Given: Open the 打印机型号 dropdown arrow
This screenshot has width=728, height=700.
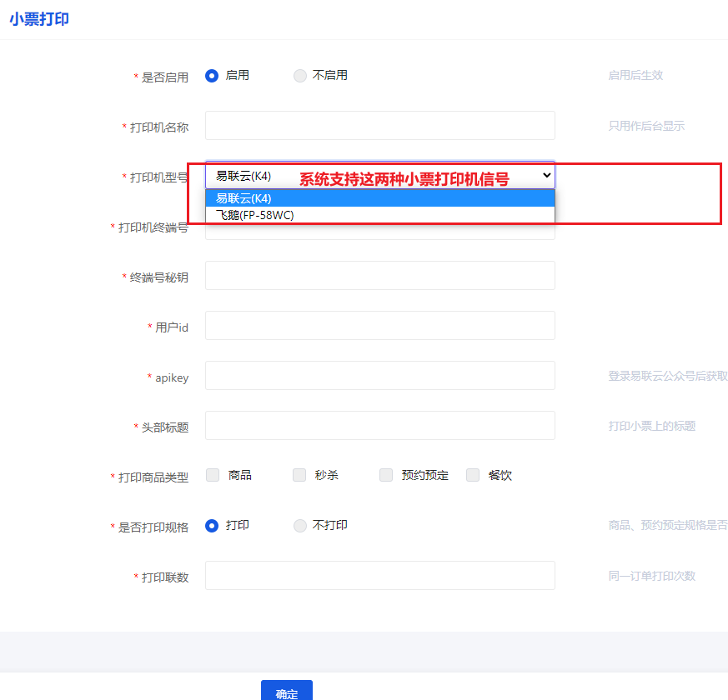Looking at the screenshot, I should click(545, 174).
